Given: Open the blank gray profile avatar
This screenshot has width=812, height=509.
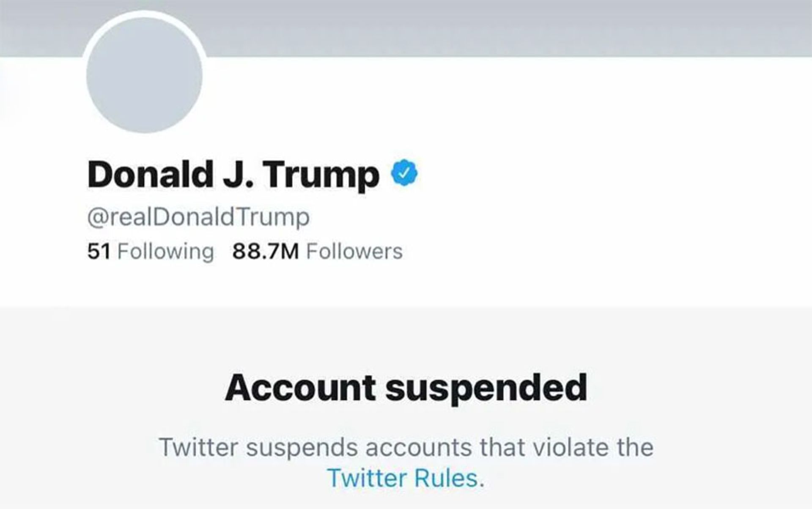Looking at the screenshot, I should [x=144, y=75].
